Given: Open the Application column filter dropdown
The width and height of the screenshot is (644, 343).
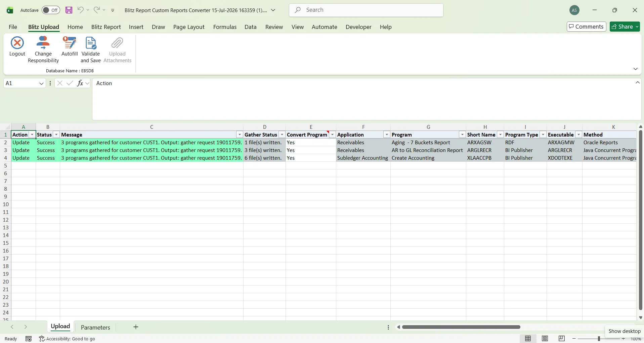Looking at the screenshot, I should [387, 135].
